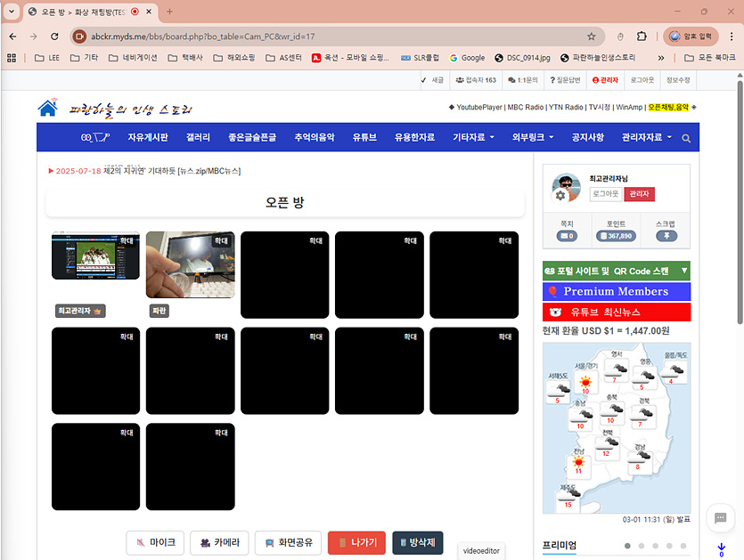Open the chat bubble icon at bottom right
Viewport: 744px width, 560px height.
pos(718,517)
